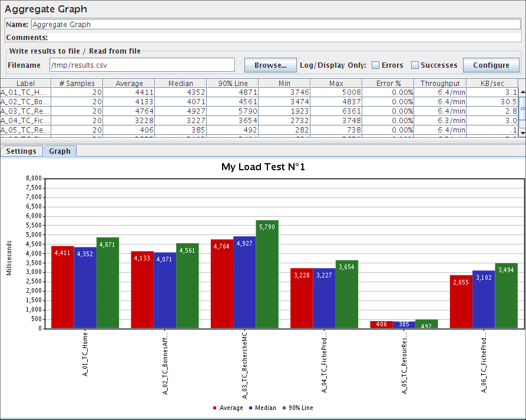This screenshot has height=420, width=526.
Task: Select the Graph tab
Action: [59, 151]
